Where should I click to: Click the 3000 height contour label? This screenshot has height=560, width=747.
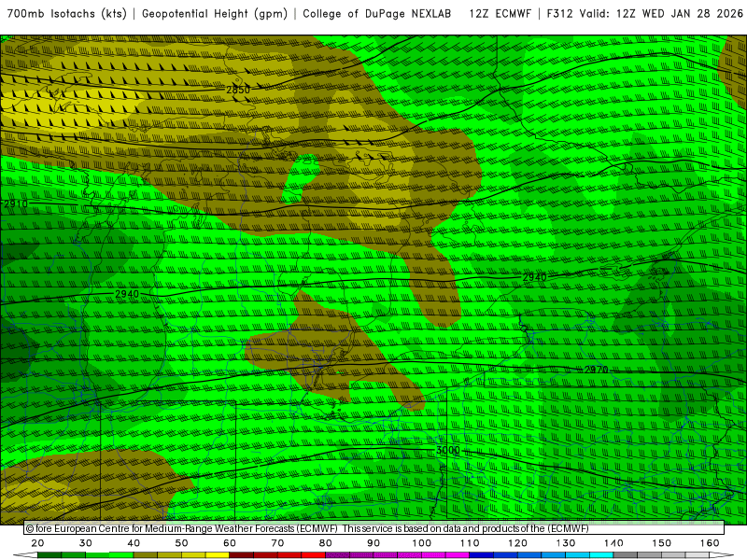pos(448,450)
